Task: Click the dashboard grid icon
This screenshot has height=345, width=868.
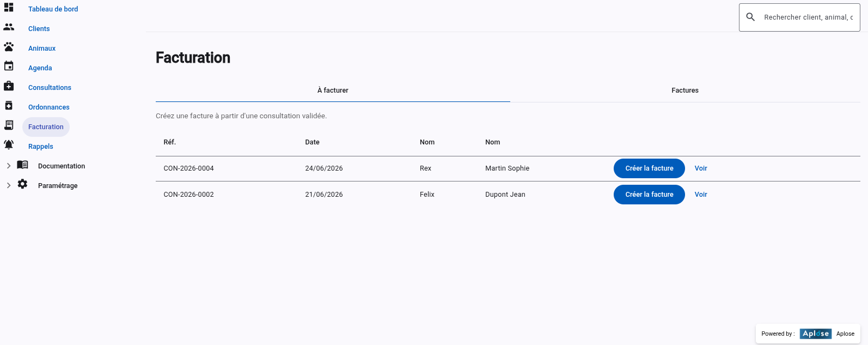Action: (9, 8)
